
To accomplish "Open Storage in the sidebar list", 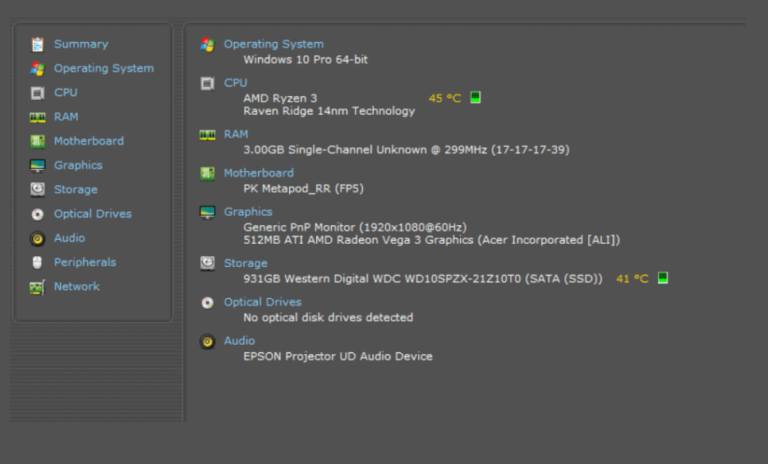I will [x=75, y=190].
